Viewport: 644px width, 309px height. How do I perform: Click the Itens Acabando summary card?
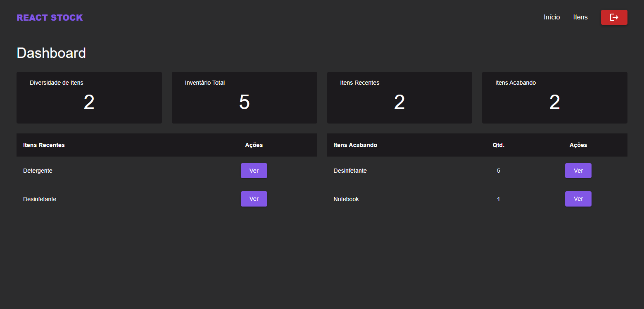[x=554, y=97]
